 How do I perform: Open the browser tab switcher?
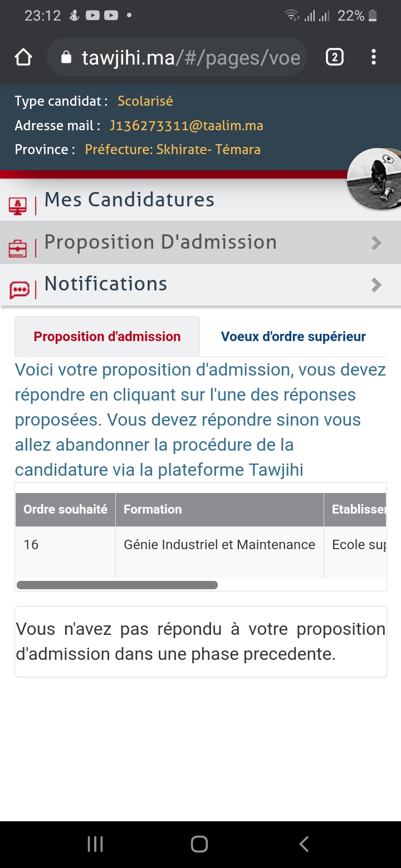(x=334, y=57)
